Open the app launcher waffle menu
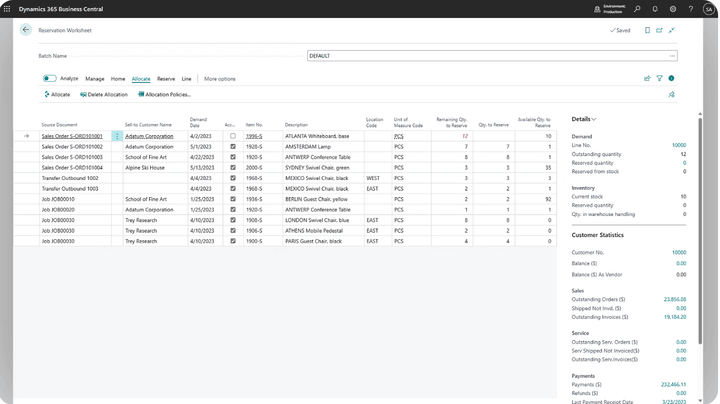 (8, 8)
